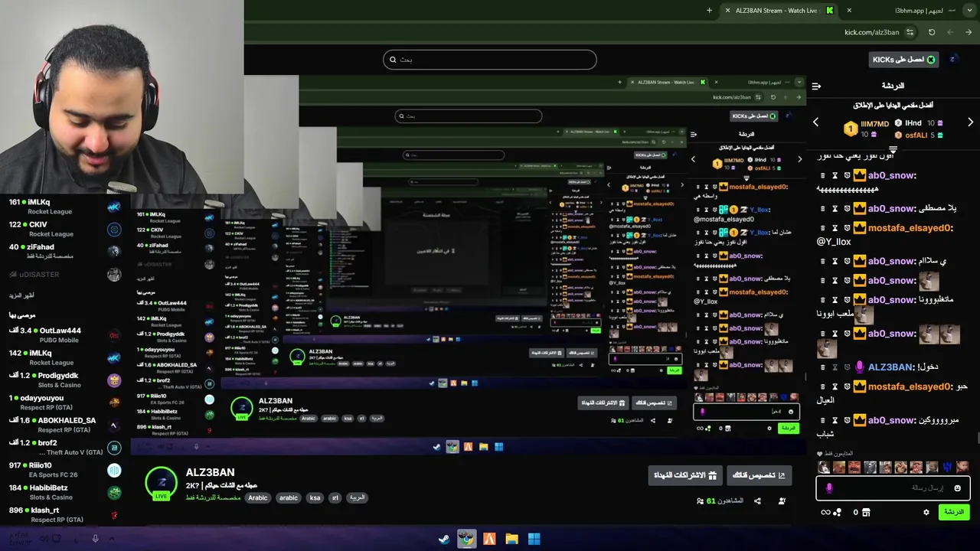This screenshot has height=551, width=980.
Task: Select the irl tag
Action: point(335,497)
